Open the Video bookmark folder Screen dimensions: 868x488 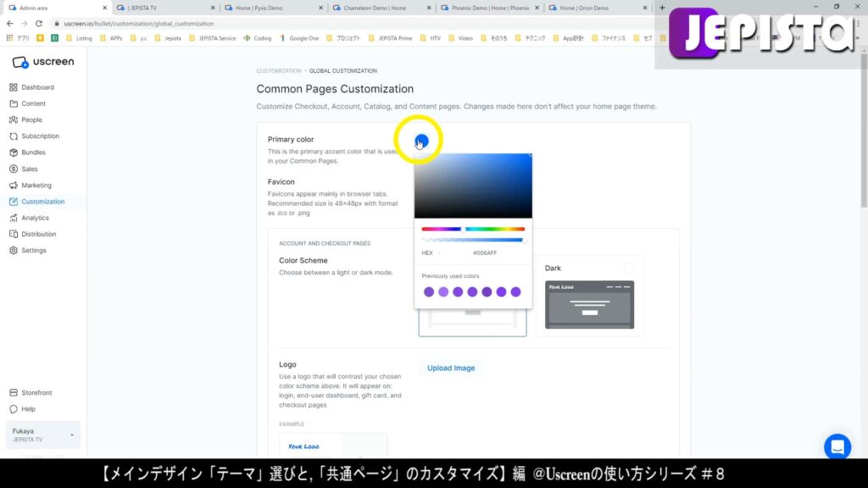[x=460, y=38]
